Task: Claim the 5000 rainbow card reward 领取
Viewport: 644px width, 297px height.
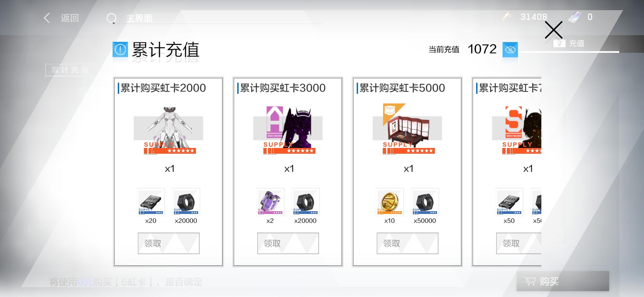Action: pyautogui.click(x=408, y=243)
